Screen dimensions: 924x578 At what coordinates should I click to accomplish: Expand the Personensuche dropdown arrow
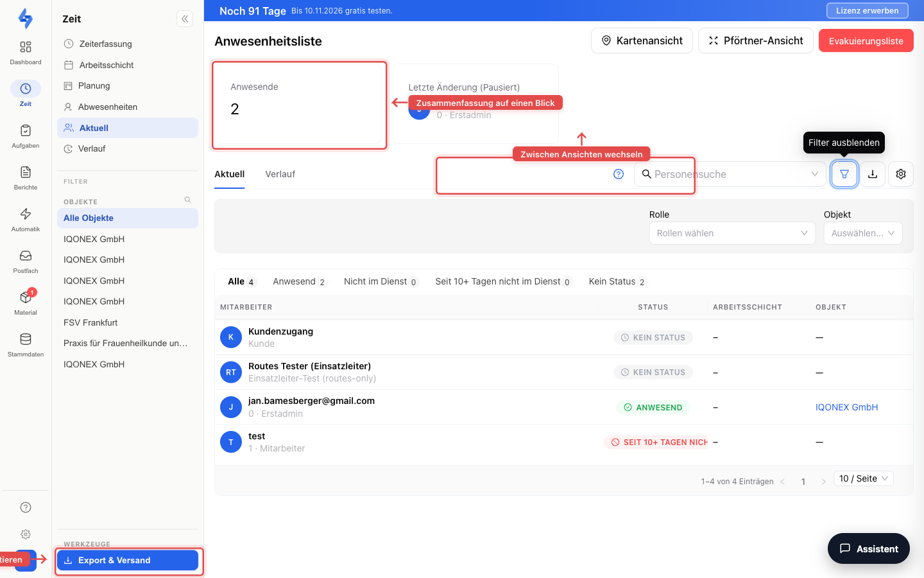tap(815, 174)
